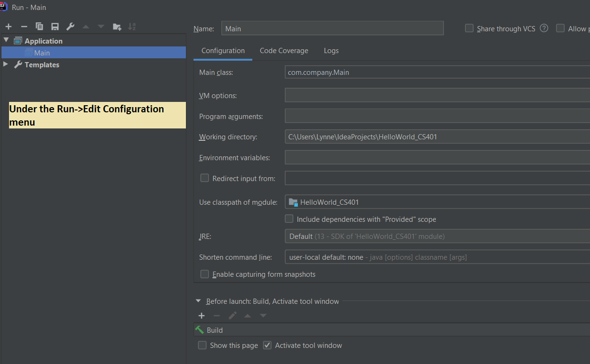
Task: Toggle the Redirect input from checkbox
Action: click(204, 178)
